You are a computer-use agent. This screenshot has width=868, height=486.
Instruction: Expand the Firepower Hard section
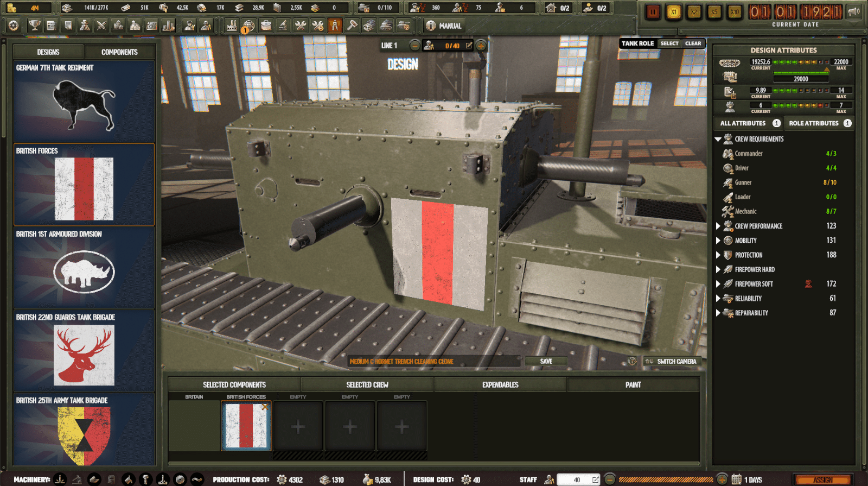718,269
